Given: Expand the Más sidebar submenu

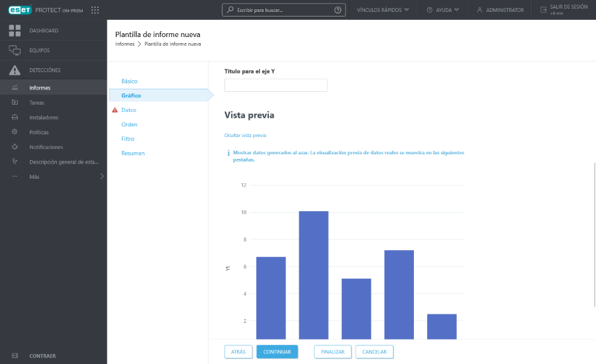Looking at the screenshot, I should [x=101, y=177].
